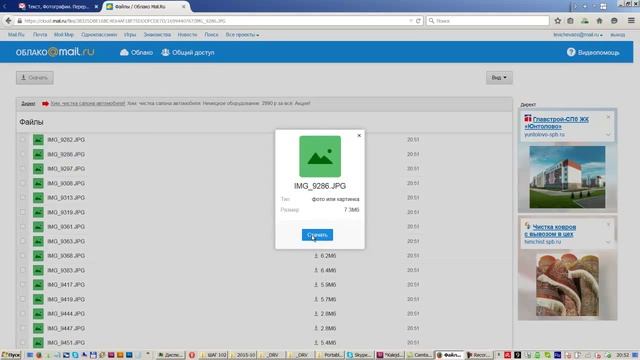640x360 pixels.
Task: Click the bookmark star icon
Action: (x=558, y=21)
